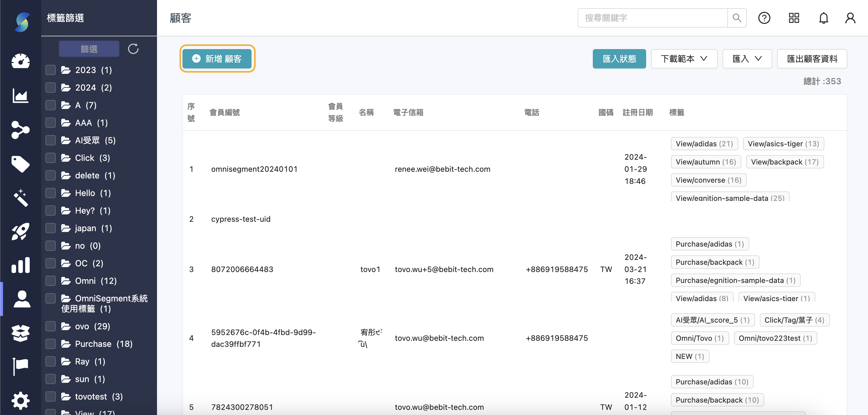868x415 pixels.
Task: Check the 2023 tag folder checkbox
Action: click(50, 70)
